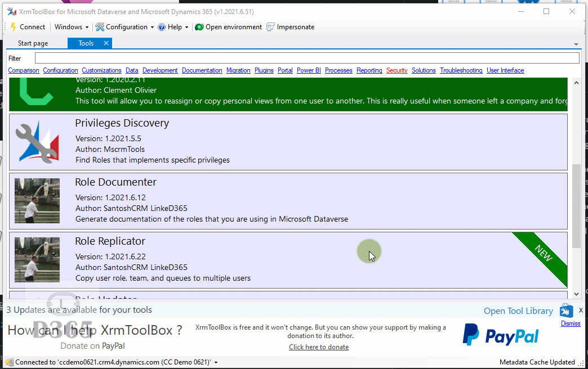Click the 'Click here to donate' link
Viewport: 588px width, 369px height.
[319, 347]
